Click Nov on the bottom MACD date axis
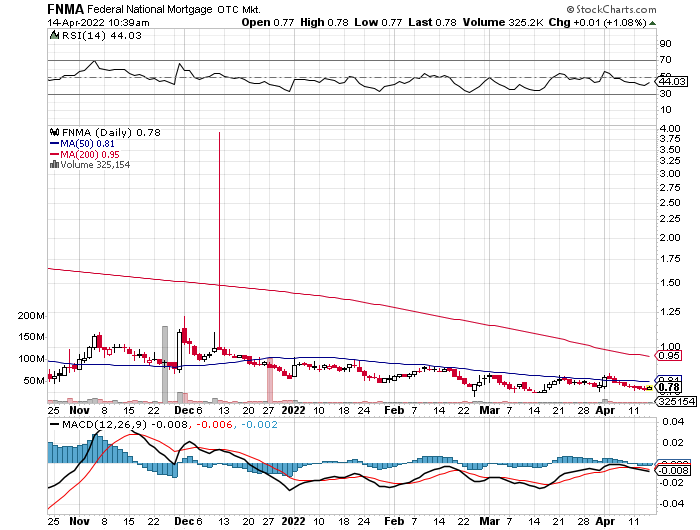The height and width of the screenshot is (530, 700). [x=79, y=521]
